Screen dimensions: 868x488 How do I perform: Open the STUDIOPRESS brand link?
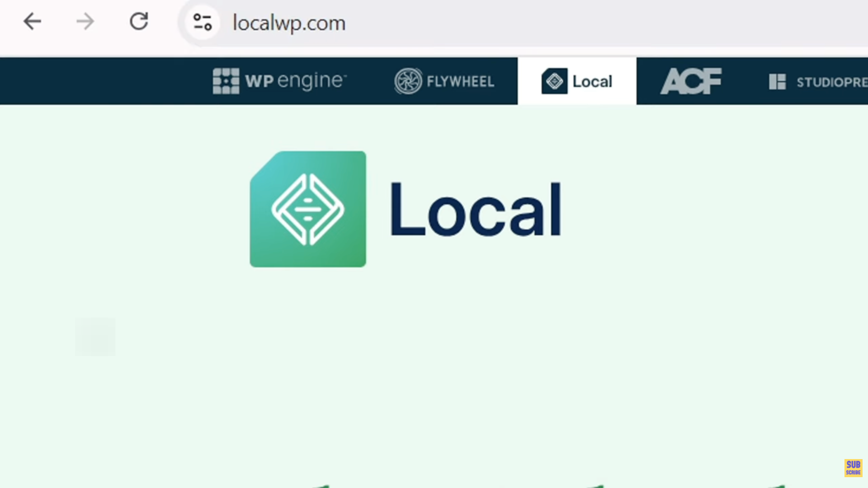coord(831,82)
